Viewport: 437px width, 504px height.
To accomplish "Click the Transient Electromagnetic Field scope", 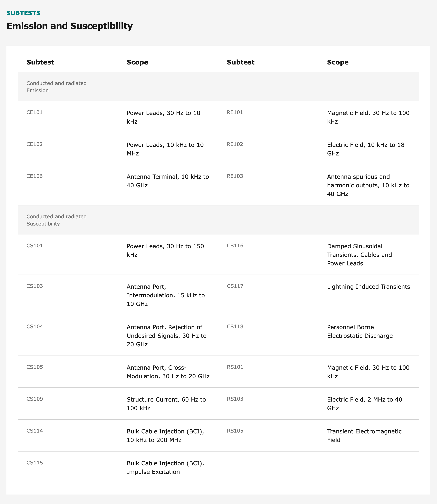I will coord(364,436).
